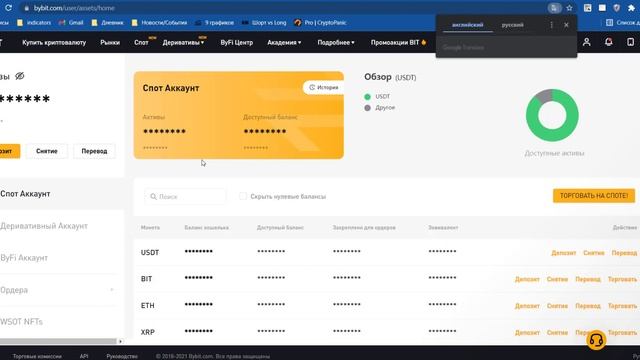The image size is (640, 360).
Task: Click ТОРГОВАТЬ НА СПОТЕ! button
Action: click(x=594, y=196)
